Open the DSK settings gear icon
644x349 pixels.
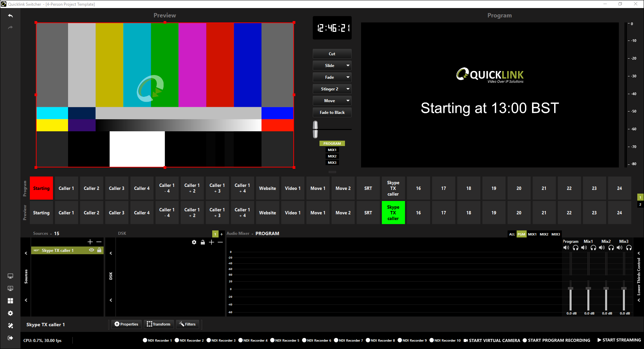point(194,242)
